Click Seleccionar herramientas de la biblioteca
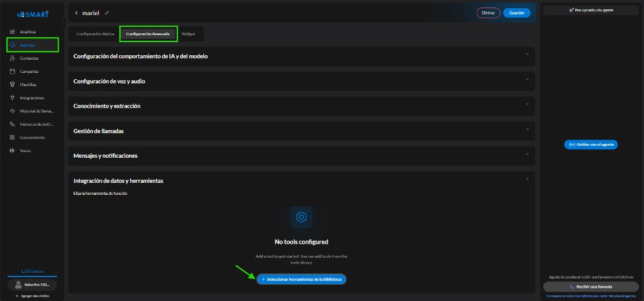 coord(301,279)
